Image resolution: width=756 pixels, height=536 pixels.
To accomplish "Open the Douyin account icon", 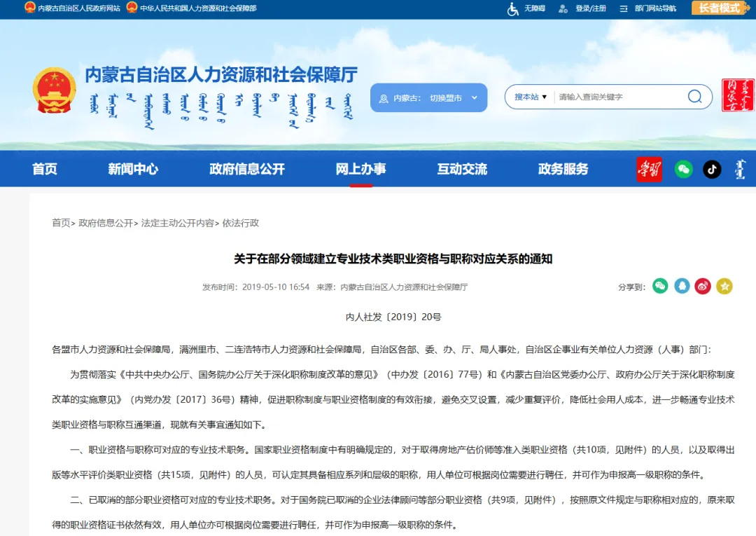I will pos(712,169).
